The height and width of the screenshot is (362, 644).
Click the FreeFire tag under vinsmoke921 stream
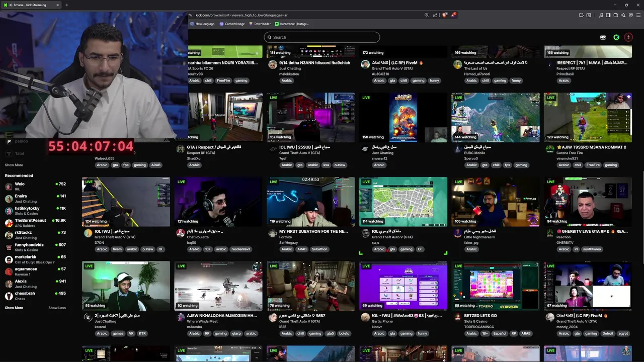[593, 165]
